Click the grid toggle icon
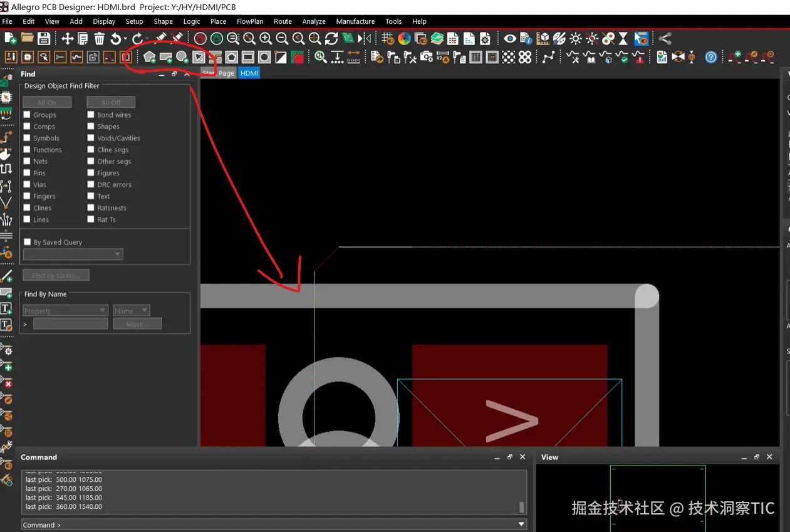 (x=388, y=38)
